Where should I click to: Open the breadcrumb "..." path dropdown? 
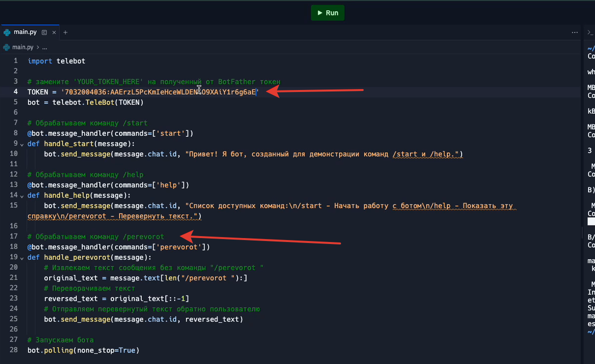[44, 47]
